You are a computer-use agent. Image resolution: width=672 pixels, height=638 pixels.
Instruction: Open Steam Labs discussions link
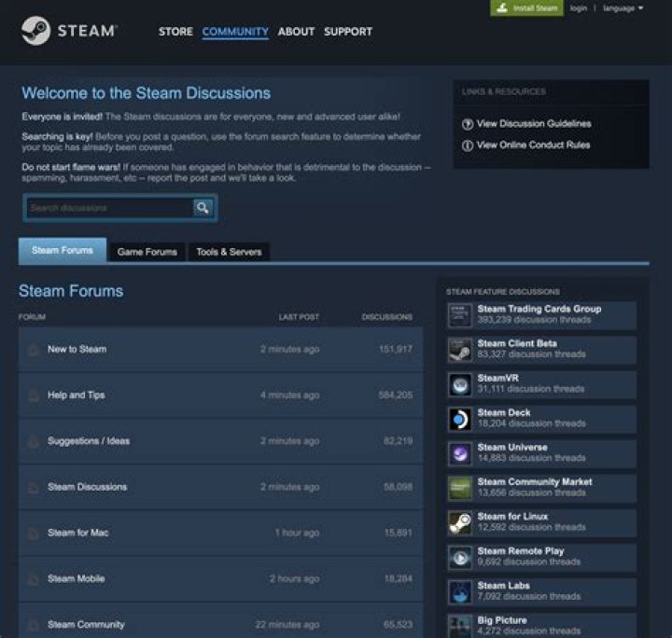pyautogui.click(x=504, y=586)
